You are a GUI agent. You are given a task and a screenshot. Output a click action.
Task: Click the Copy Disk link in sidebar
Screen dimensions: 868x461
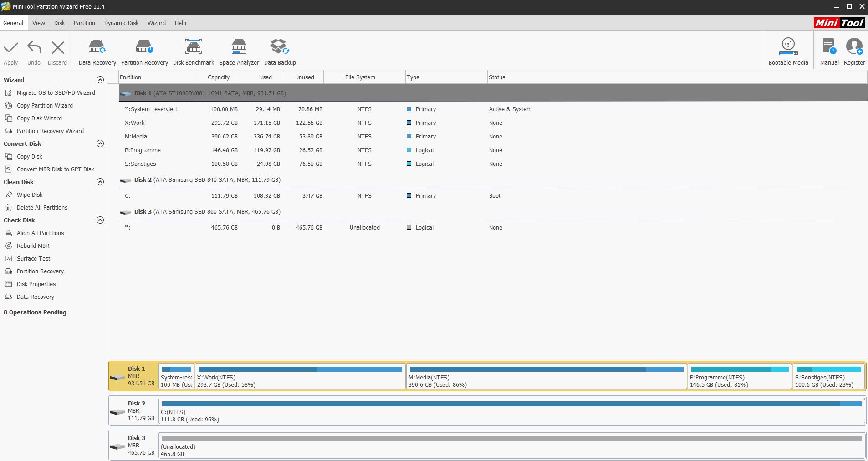click(x=30, y=156)
